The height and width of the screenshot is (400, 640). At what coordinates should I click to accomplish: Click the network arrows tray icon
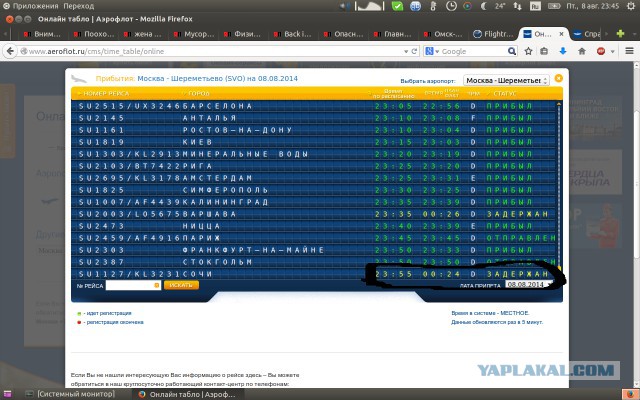[517, 6]
